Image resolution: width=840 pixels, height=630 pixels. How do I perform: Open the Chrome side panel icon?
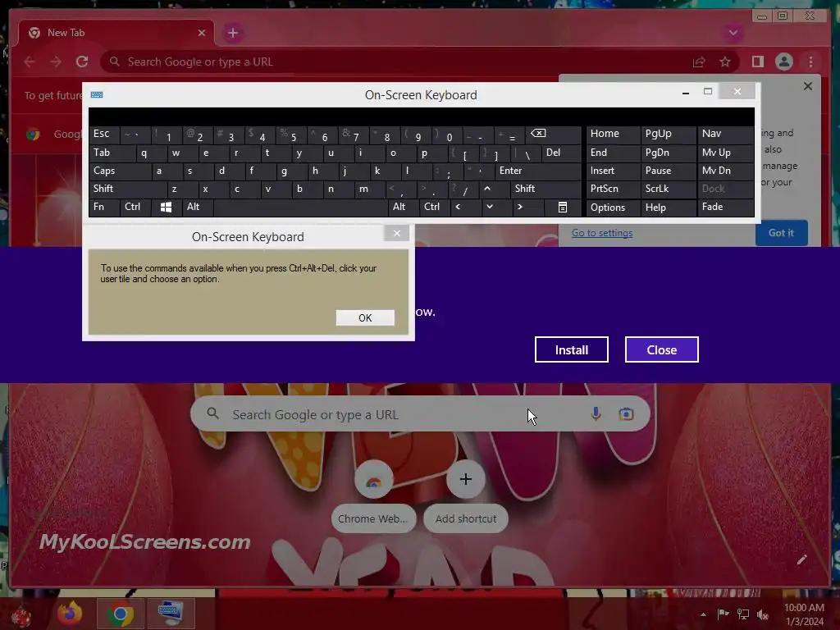tap(757, 62)
